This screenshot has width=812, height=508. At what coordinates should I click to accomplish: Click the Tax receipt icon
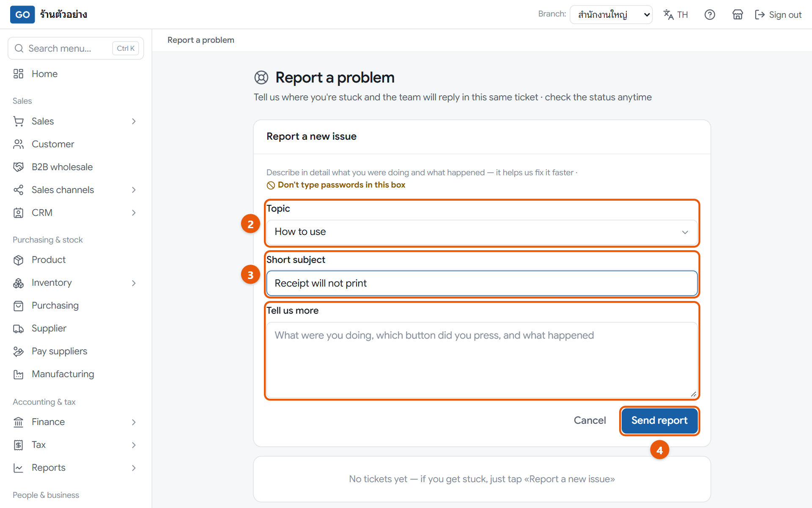(18, 445)
